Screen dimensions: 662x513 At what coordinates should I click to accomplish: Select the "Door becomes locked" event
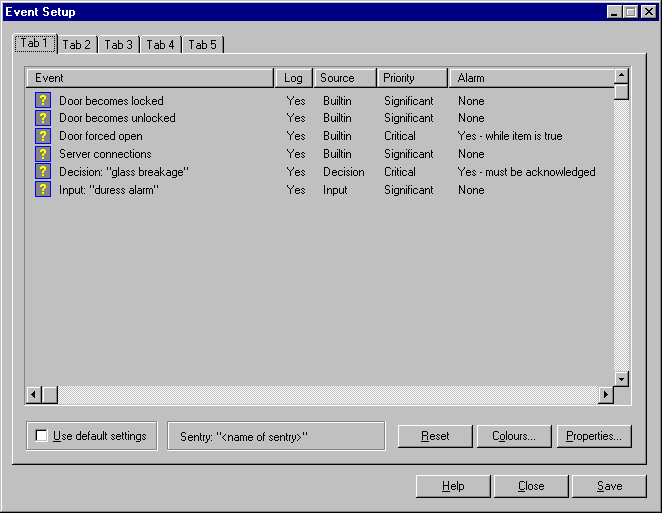pyautogui.click(x=111, y=101)
